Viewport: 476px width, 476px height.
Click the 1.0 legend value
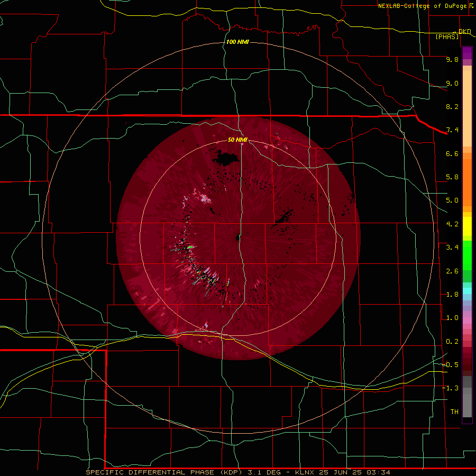pyautogui.click(x=452, y=318)
